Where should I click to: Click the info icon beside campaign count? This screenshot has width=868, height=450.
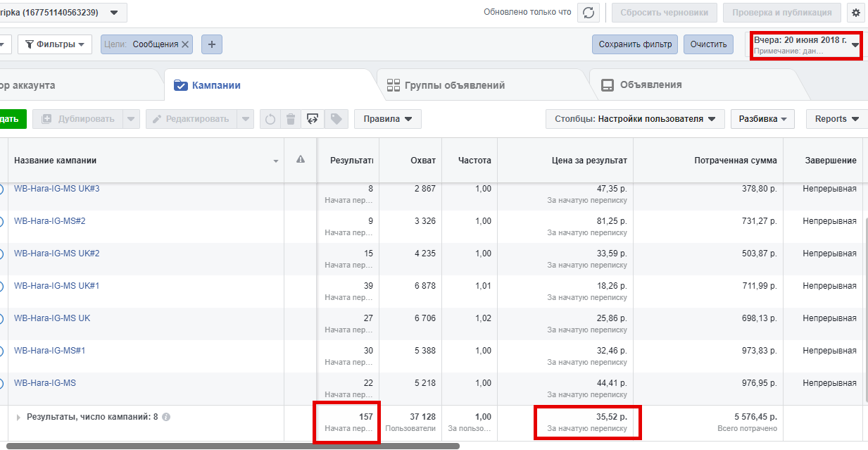click(x=166, y=417)
